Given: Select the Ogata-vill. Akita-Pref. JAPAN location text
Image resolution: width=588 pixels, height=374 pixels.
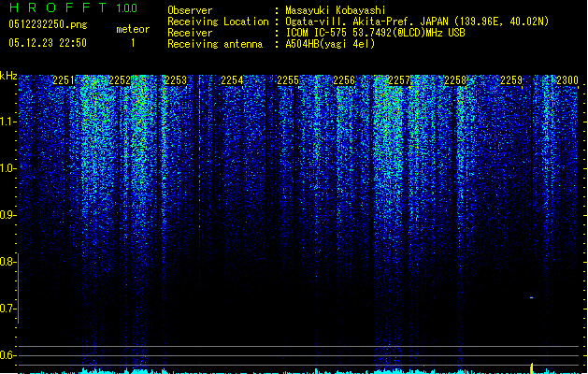Looking at the screenshot, I should coord(417,22).
